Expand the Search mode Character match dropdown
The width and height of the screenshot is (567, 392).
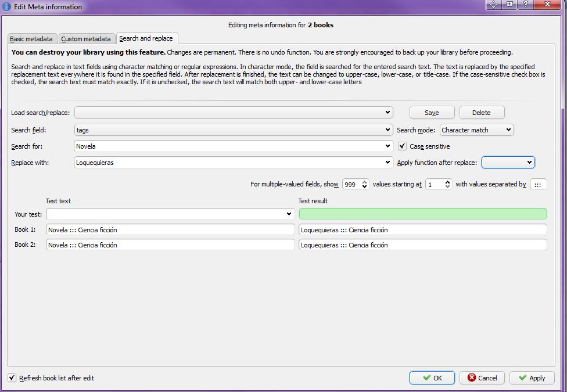point(476,130)
